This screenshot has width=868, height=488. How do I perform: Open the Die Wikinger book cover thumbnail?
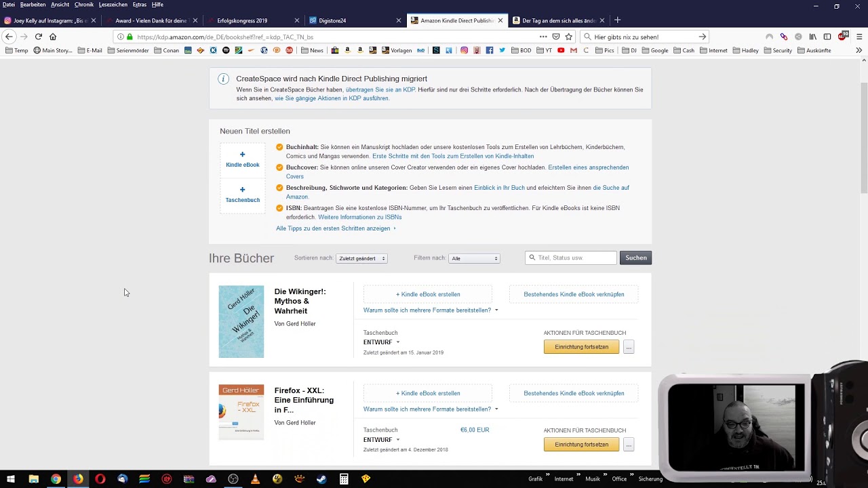[x=241, y=322]
